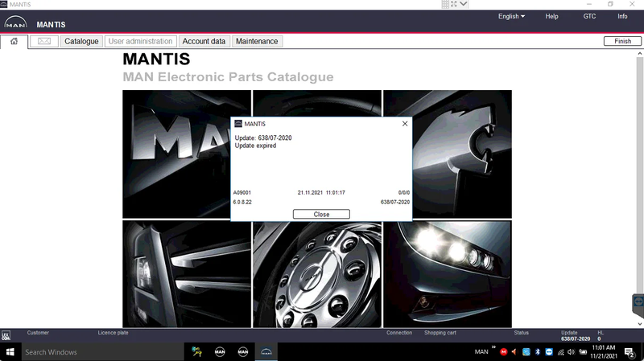
Task: Open the Help menu
Action: pos(551,16)
